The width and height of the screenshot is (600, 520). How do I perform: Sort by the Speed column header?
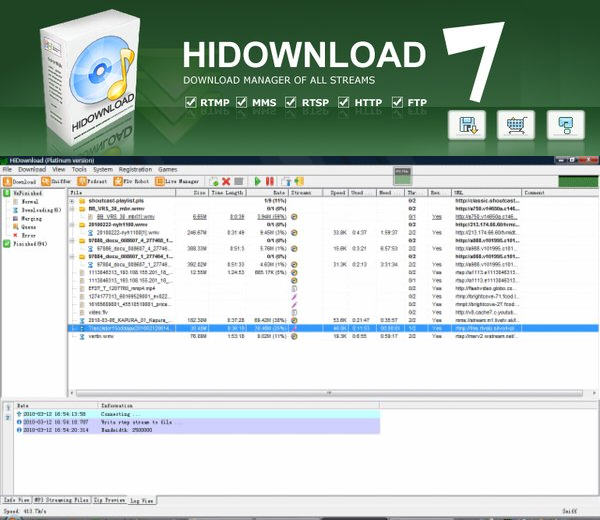pyautogui.click(x=336, y=193)
